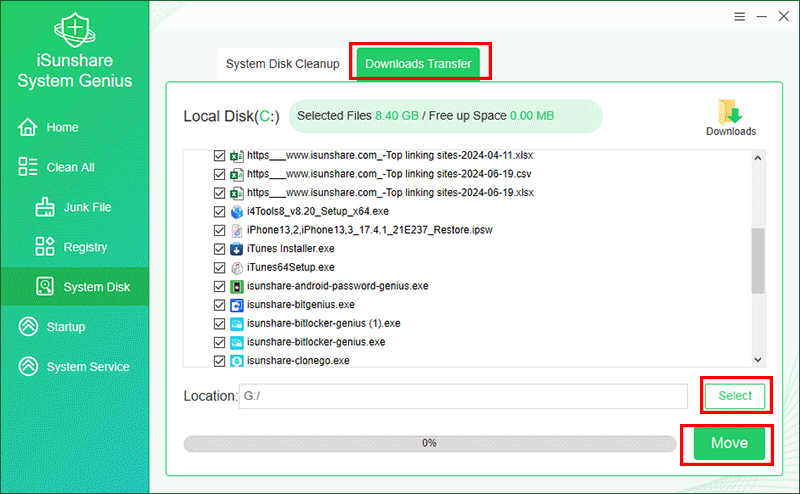Uncheck the iPhone13 Restore.ipsw checkbox
This screenshot has height=494, width=800.
click(220, 230)
